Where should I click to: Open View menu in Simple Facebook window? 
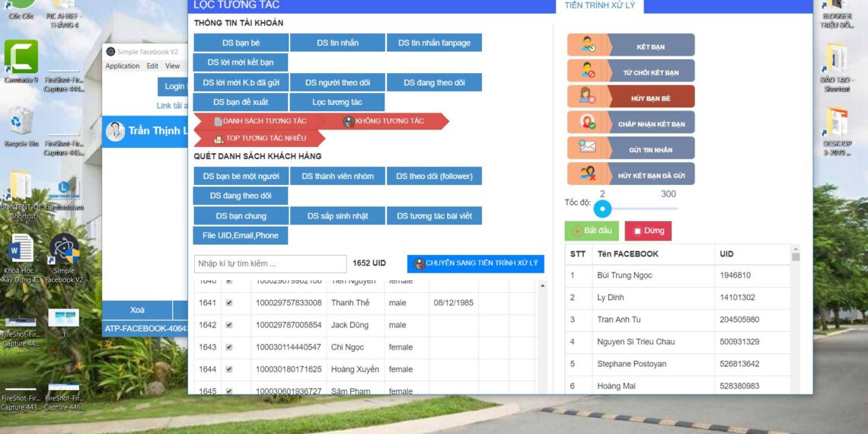[172, 66]
